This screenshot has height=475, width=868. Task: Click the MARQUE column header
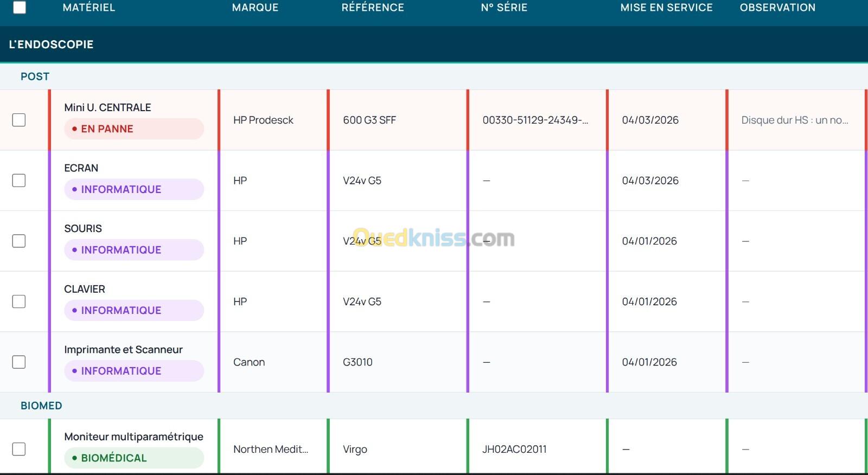pyautogui.click(x=255, y=8)
